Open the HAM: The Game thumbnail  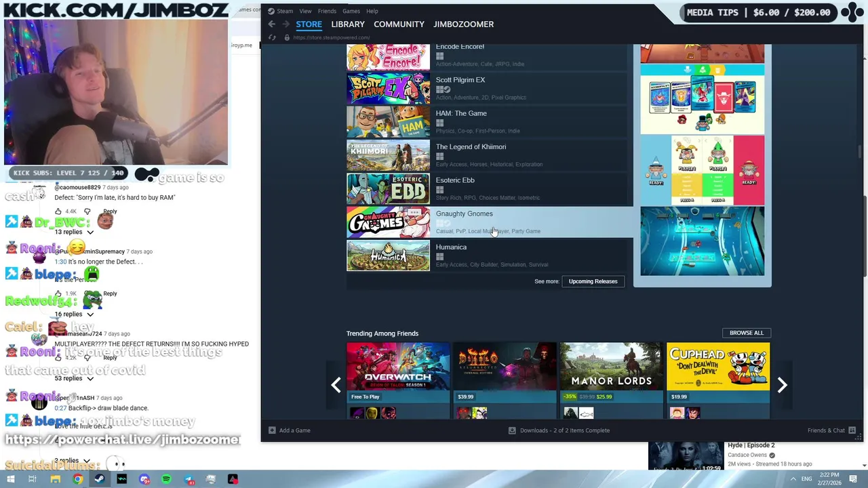[388, 121]
